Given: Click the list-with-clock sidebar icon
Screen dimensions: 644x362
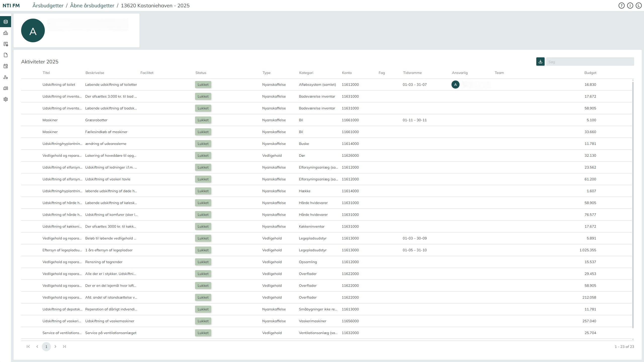Looking at the screenshot, I should (x=6, y=44).
